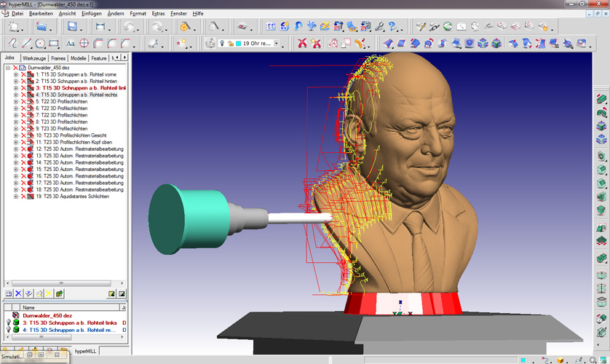Click the blue X icon in jobs toolbar
Image resolution: width=610 pixels, height=364 pixels.
19,293
